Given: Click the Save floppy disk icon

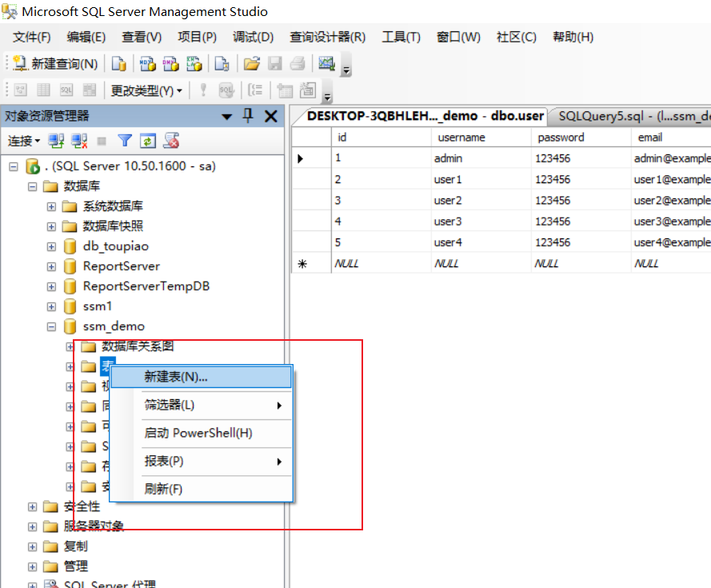Looking at the screenshot, I should [275, 63].
